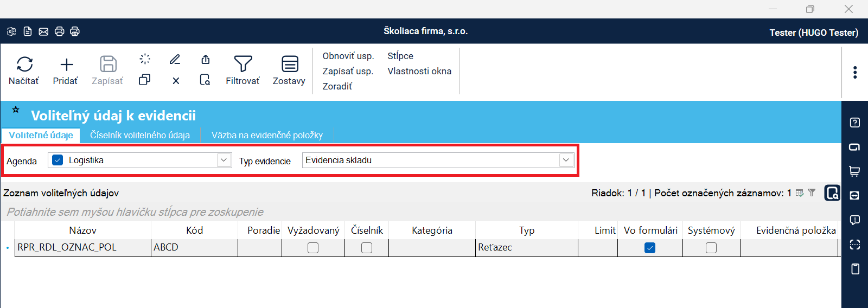Click Vlastnosti okna button

pyautogui.click(x=419, y=71)
